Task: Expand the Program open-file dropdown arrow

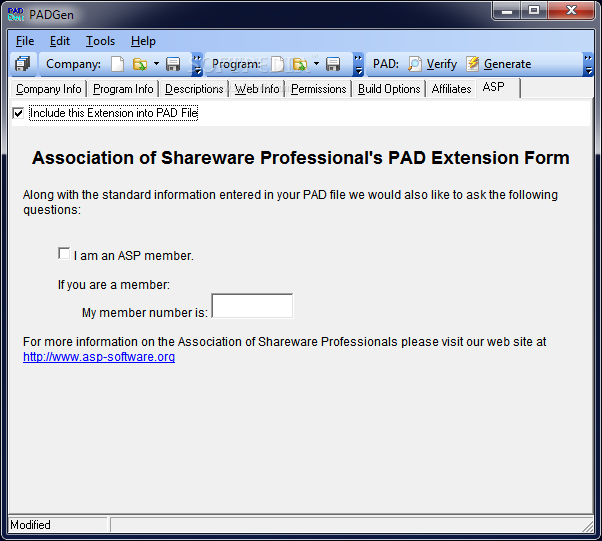Action: [316, 63]
